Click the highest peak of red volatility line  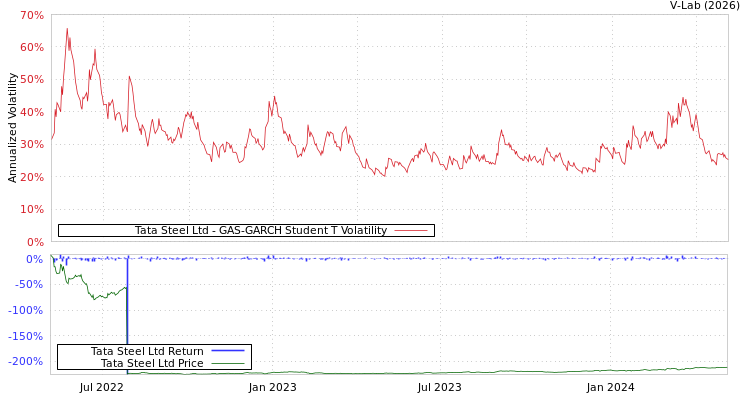click(x=67, y=29)
